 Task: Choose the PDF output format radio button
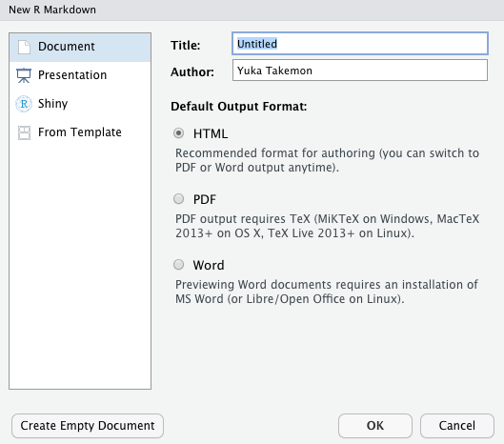click(x=179, y=199)
